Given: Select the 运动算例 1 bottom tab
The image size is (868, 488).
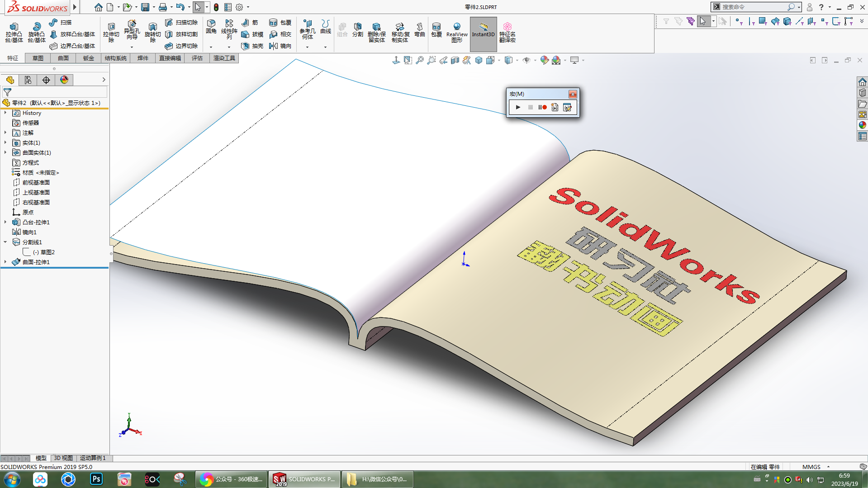Looking at the screenshot, I should [x=93, y=458].
